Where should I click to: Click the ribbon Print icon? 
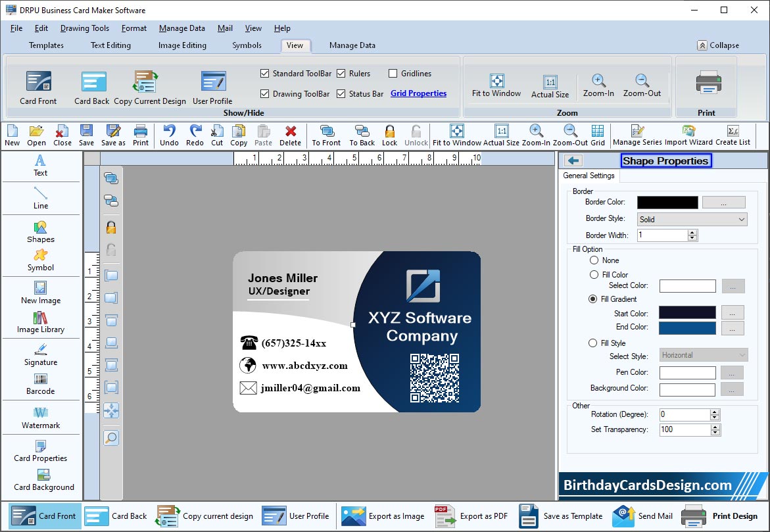708,82
